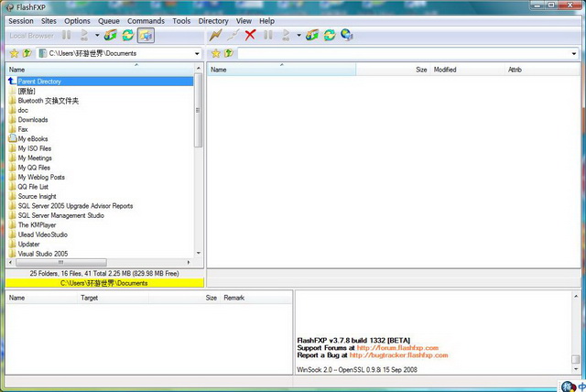Refresh the remote pane listing

(330, 35)
